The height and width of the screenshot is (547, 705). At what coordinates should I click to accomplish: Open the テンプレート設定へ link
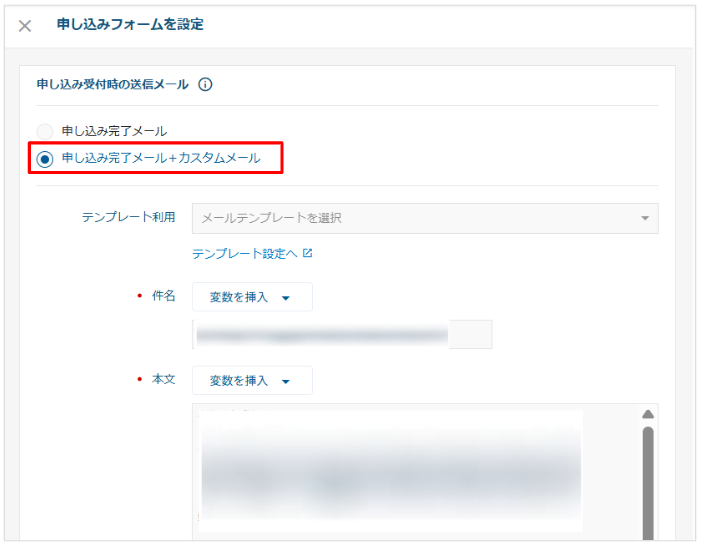pos(244,254)
